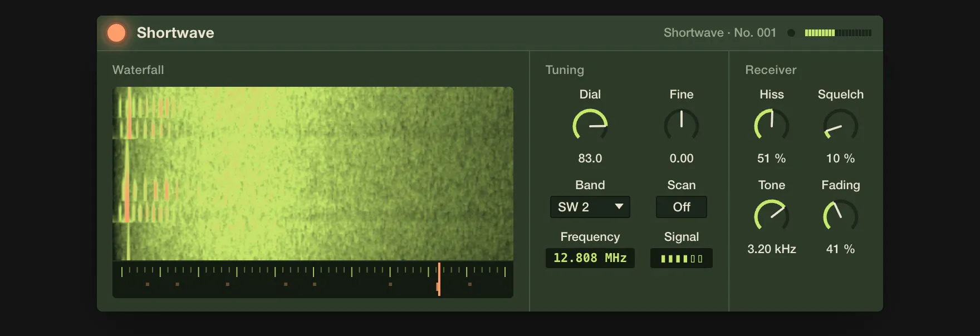Click the Fading value 41 %
Image resolution: width=980 pixels, height=336 pixels.
tap(841, 249)
